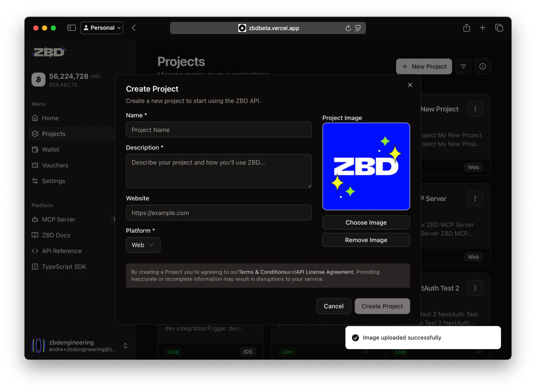Open the projects info icon
The height and width of the screenshot is (392, 536).
(x=483, y=66)
